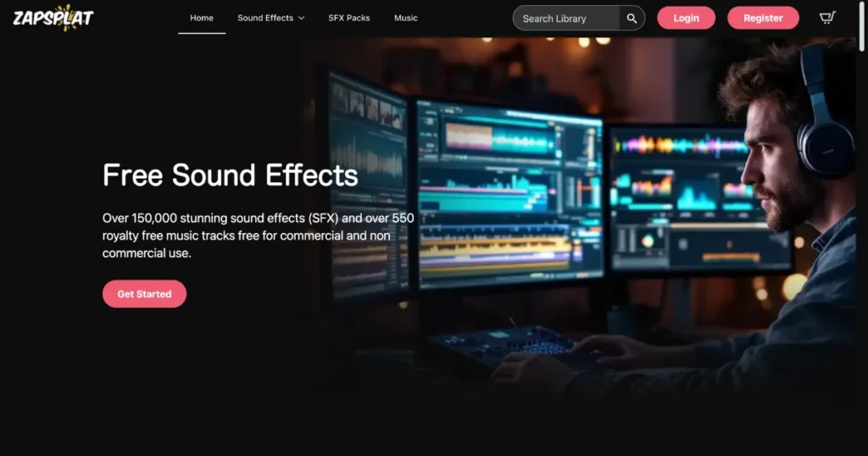Image resolution: width=868 pixels, height=456 pixels.
Task: Expand the Sound Effects dropdown chevron
Action: click(x=302, y=18)
